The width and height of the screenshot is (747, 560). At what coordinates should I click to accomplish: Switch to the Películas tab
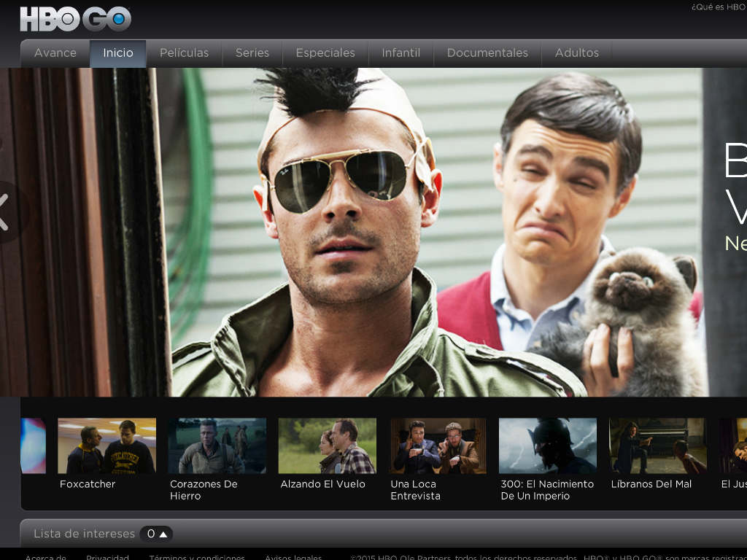[x=185, y=52]
